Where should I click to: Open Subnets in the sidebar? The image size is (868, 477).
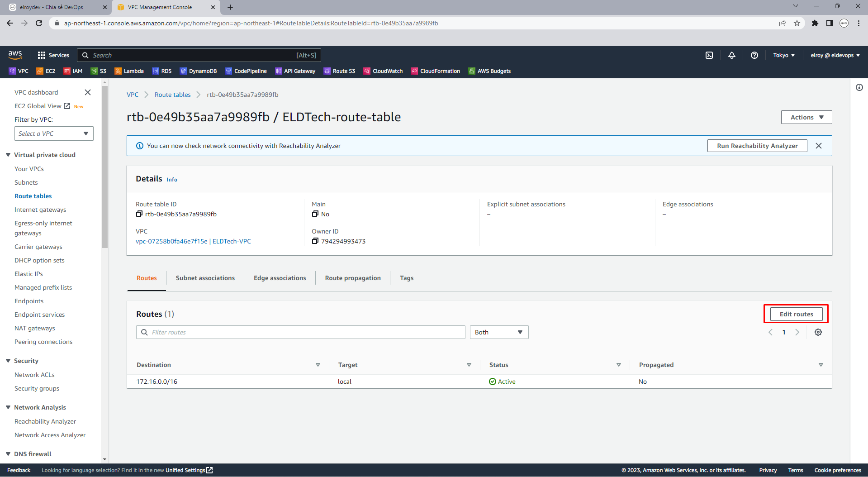(x=26, y=182)
